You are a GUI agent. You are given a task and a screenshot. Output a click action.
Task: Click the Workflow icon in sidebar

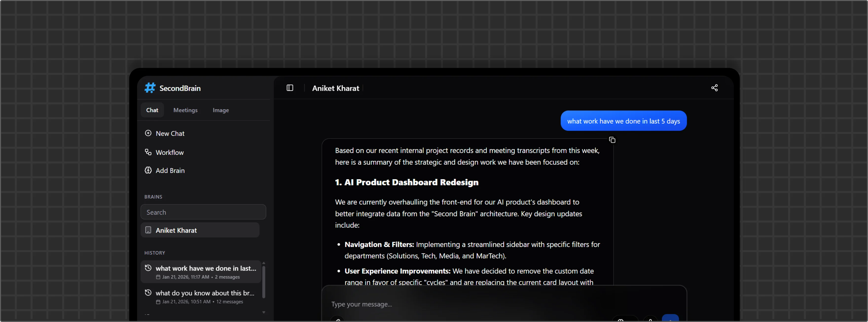(148, 152)
